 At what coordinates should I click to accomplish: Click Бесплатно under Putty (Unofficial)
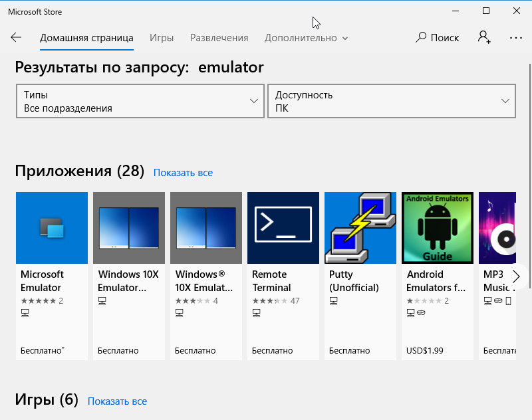350,350
